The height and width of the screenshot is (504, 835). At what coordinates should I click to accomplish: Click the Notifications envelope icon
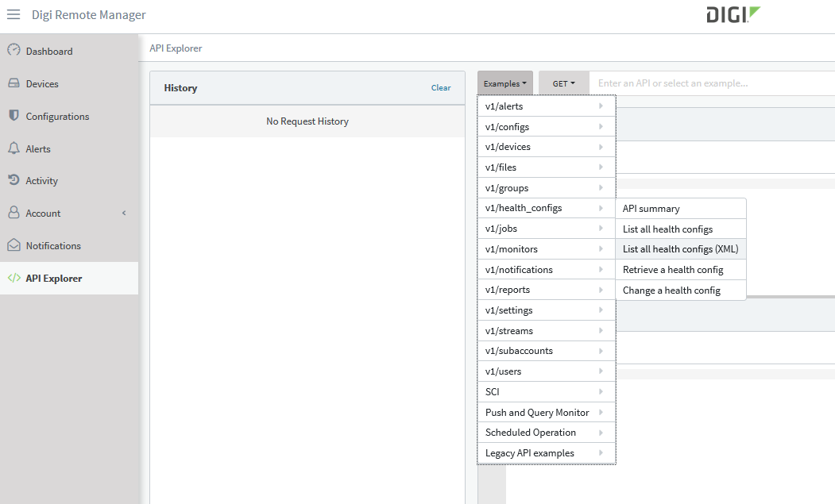coord(14,244)
